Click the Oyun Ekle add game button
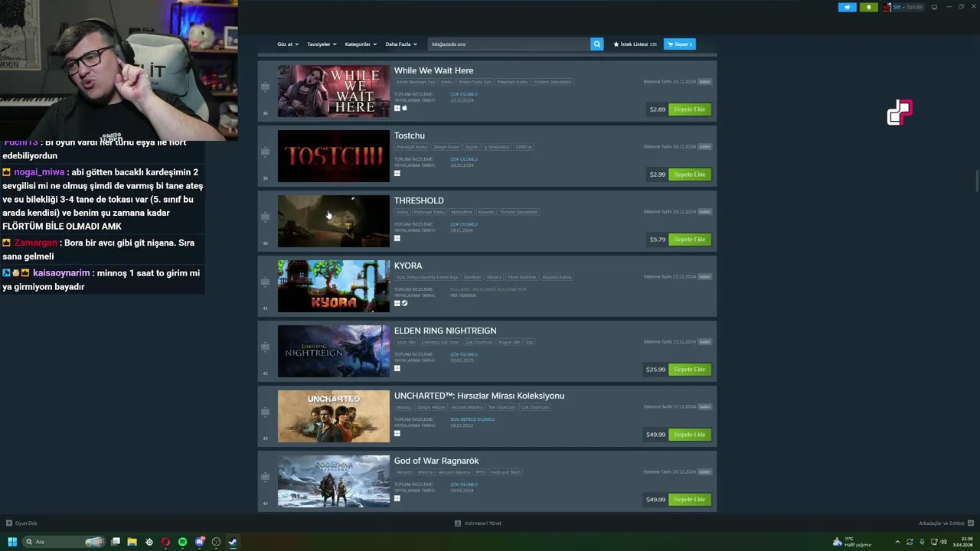980x551 pixels. 21,523
